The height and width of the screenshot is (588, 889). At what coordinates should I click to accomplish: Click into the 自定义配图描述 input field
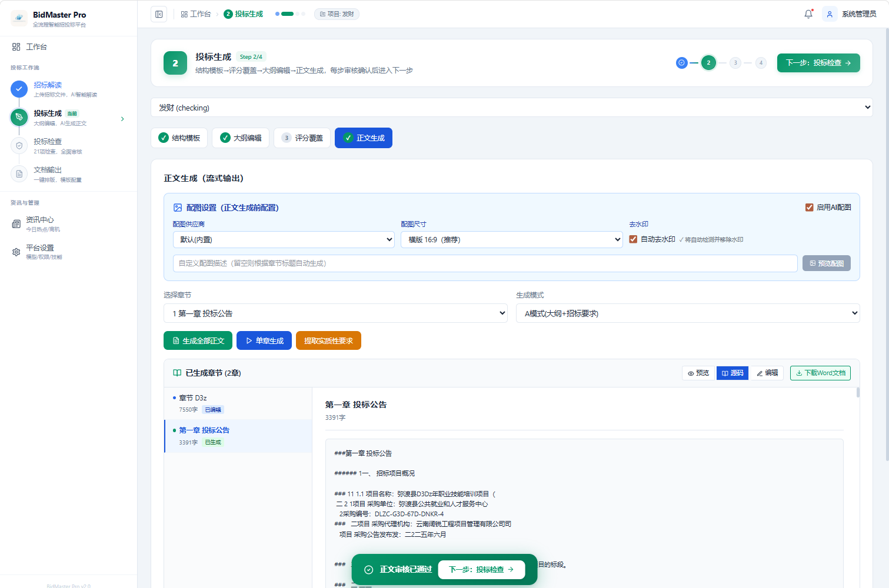tap(485, 263)
